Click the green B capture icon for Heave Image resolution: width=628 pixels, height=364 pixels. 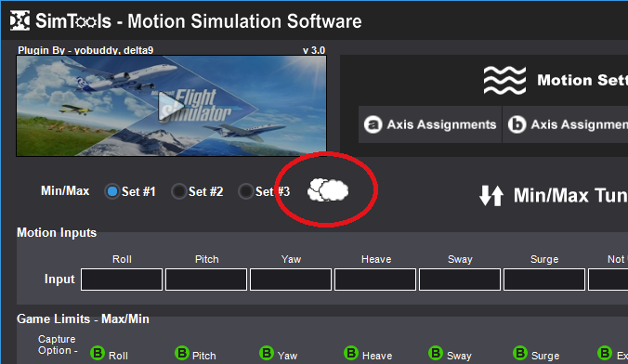tap(351, 353)
